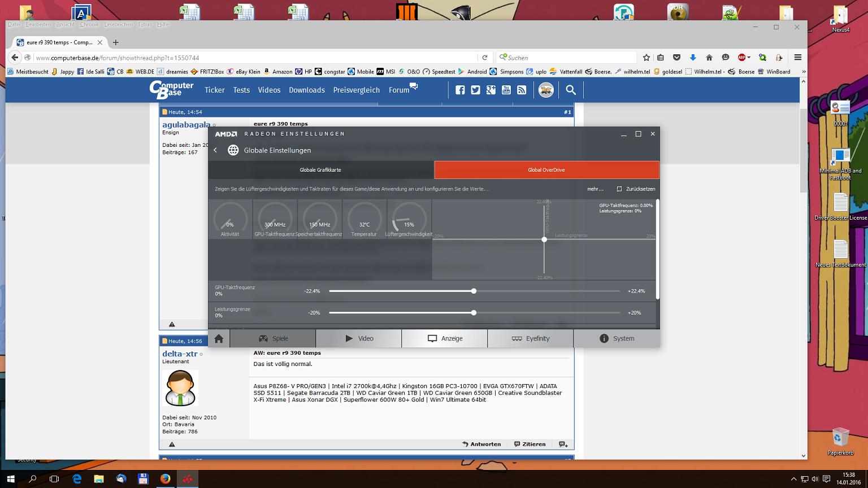Open ComputerBase Google Plus icon
The image size is (868, 488).
491,90
